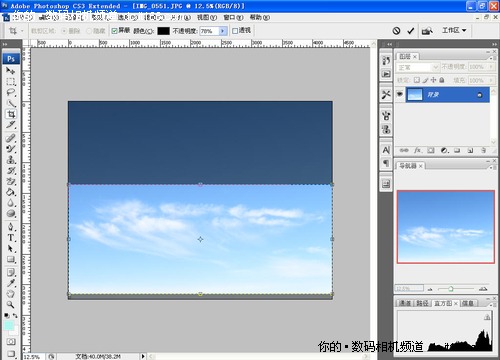This screenshot has width=500, height=360.
Task: Select the History Brush tool
Action: coord(11,171)
